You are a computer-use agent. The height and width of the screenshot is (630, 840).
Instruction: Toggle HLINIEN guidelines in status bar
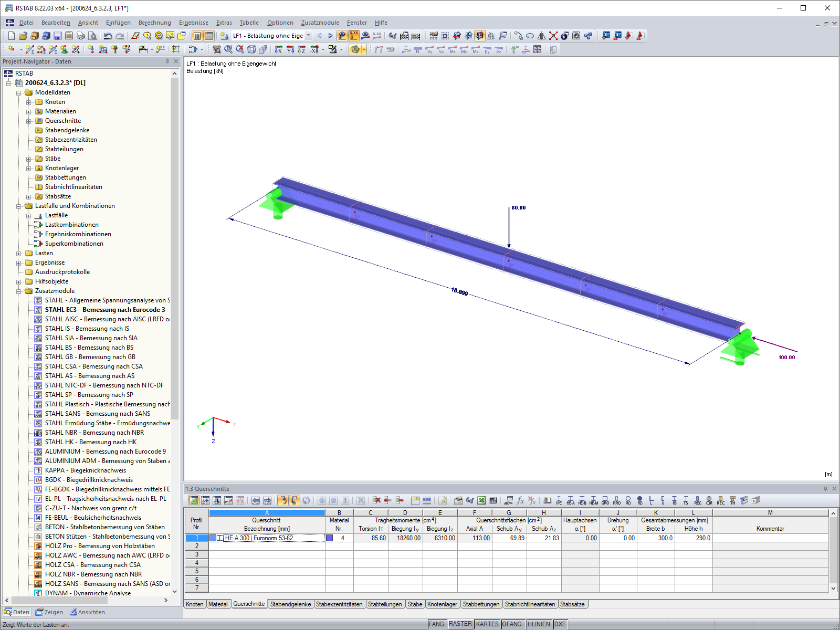coord(539,624)
